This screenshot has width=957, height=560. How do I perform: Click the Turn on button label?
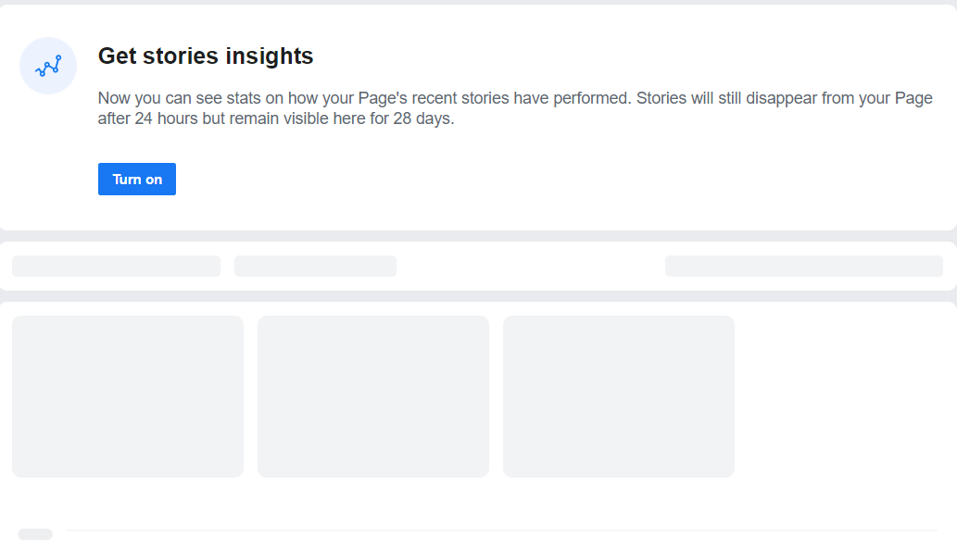[x=136, y=179]
